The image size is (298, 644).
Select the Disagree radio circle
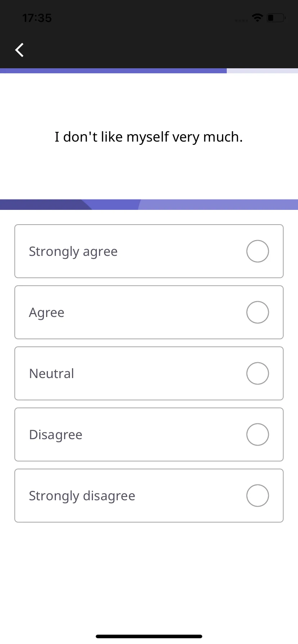pos(258,434)
